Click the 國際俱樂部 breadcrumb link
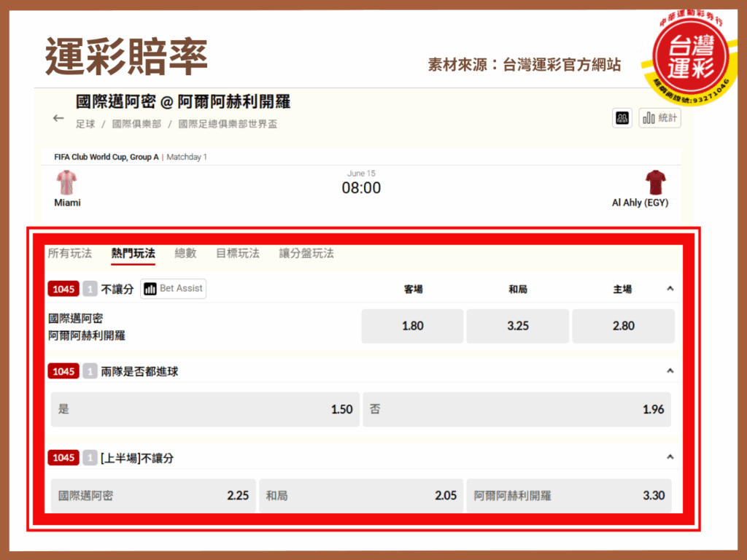This screenshot has width=747, height=560. [x=136, y=124]
